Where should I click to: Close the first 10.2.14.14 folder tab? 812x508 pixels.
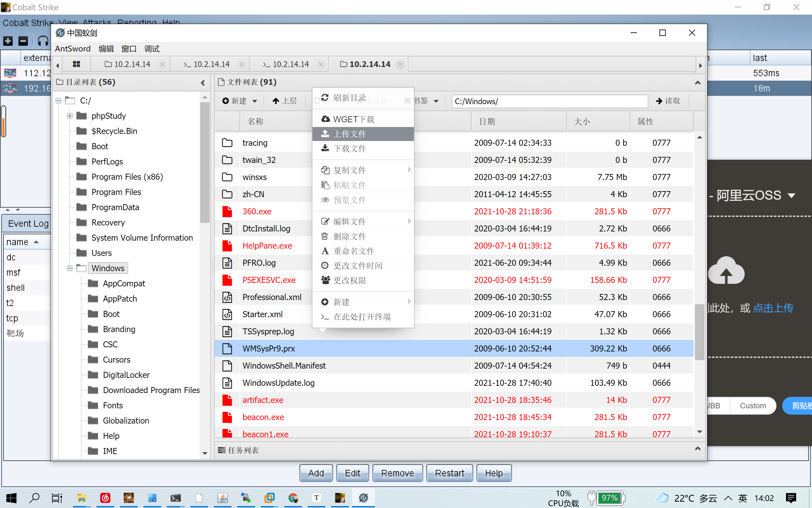(x=162, y=64)
